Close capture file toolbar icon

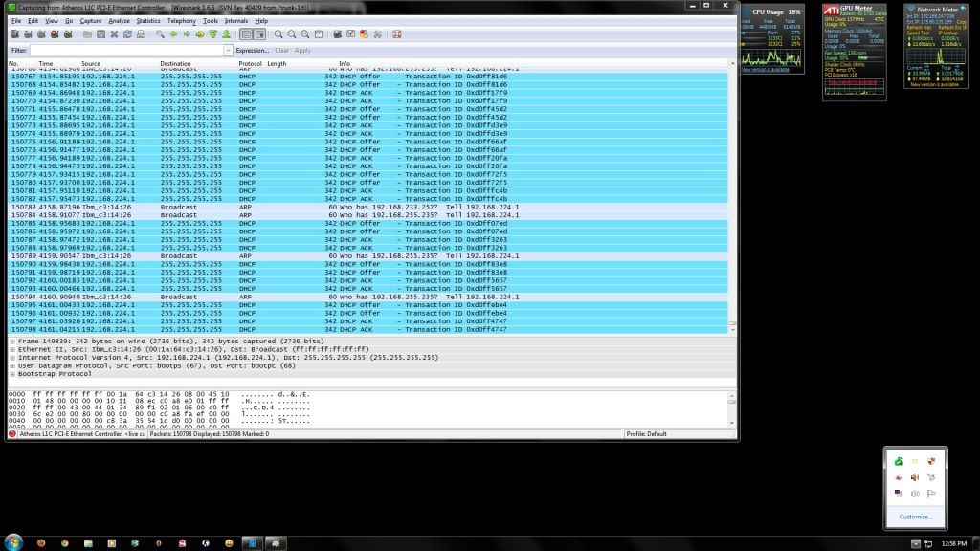click(x=114, y=34)
